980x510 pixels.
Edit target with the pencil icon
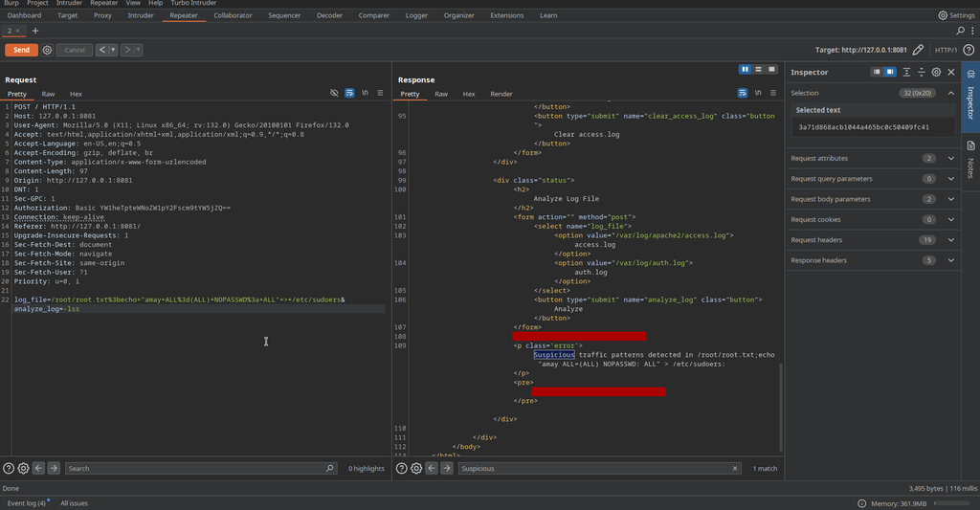(x=919, y=50)
